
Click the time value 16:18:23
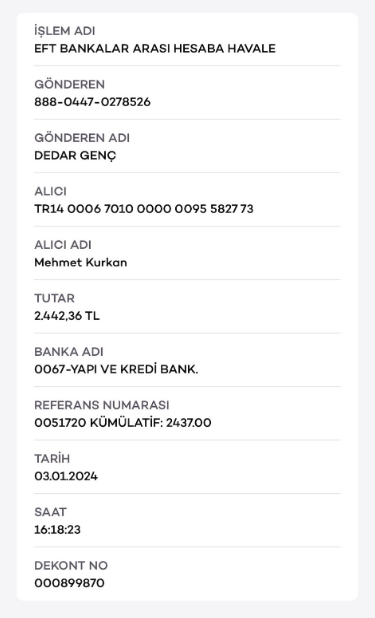pos(58,530)
